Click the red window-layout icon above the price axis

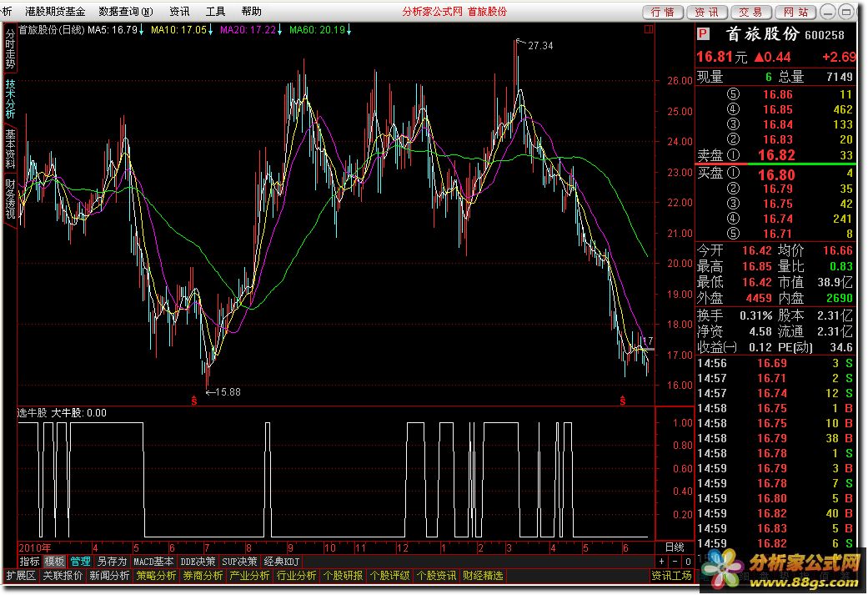(x=648, y=29)
